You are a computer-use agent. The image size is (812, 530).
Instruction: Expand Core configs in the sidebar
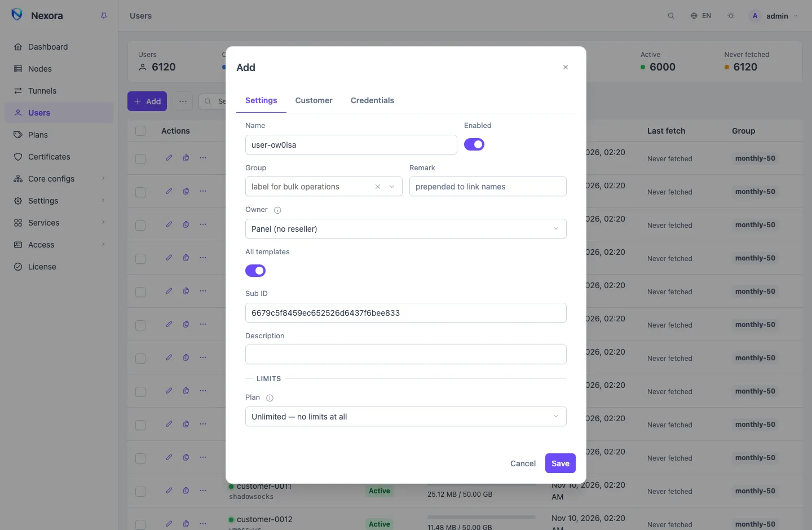(59, 179)
